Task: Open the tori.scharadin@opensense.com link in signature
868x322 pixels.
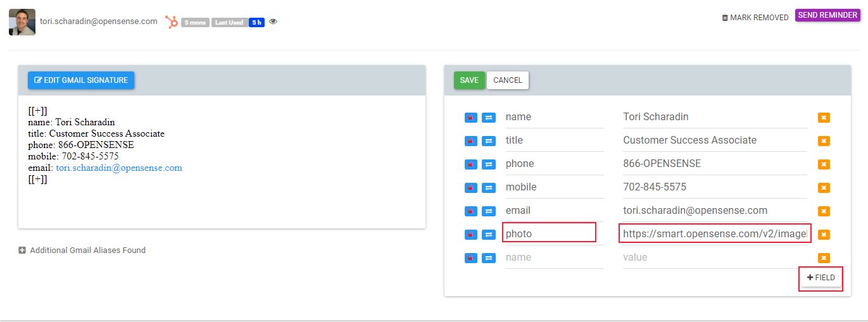Action: tap(119, 168)
